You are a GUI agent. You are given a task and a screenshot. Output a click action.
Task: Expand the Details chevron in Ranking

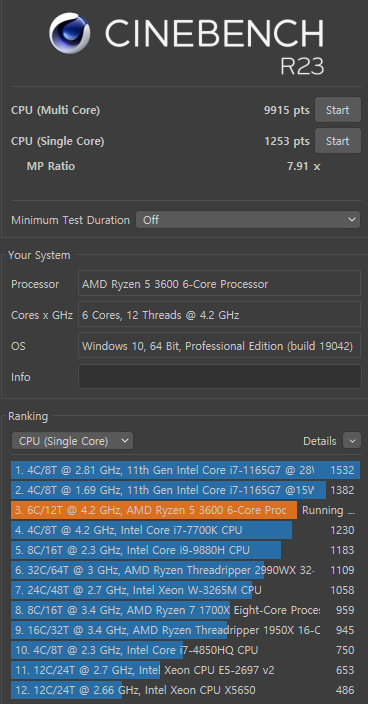pyautogui.click(x=352, y=441)
